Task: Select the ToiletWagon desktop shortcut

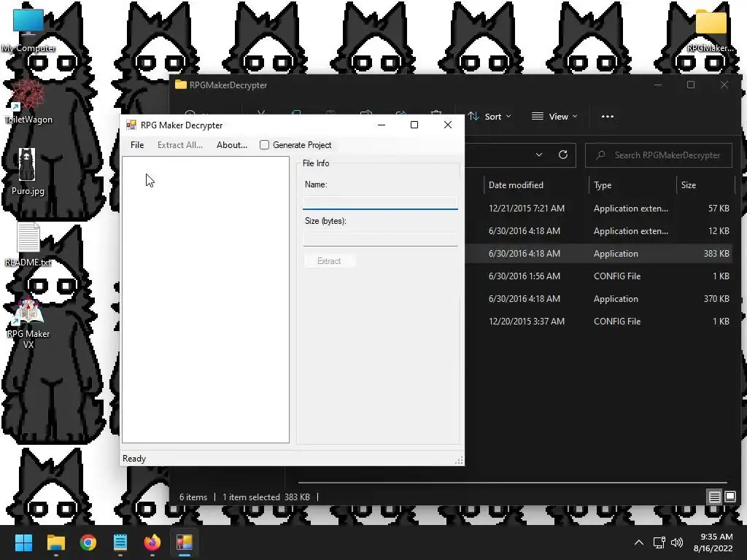Action: point(28,102)
